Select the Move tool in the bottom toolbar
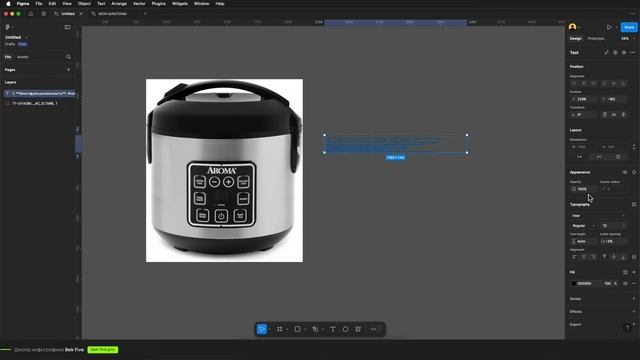Viewport: 640px width, 360px height. pos(262,329)
